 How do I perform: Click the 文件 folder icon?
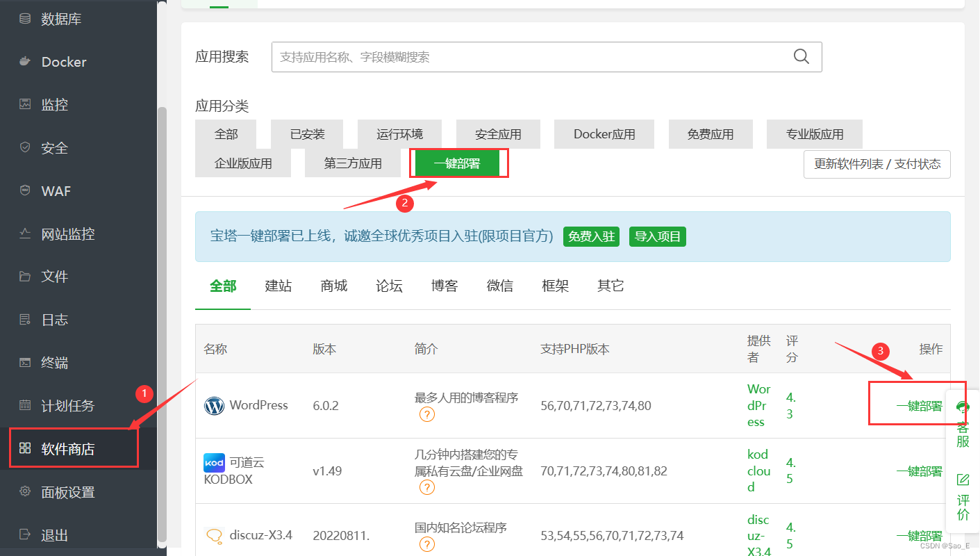(x=25, y=277)
